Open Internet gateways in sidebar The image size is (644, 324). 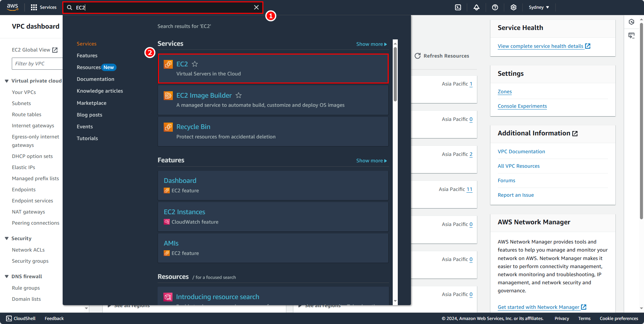click(x=33, y=126)
